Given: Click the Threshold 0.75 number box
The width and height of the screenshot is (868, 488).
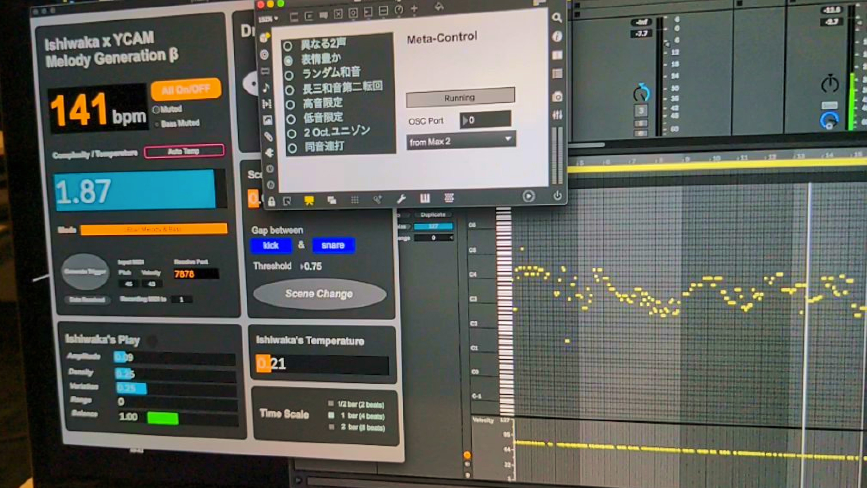Looking at the screenshot, I should pos(311,266).
